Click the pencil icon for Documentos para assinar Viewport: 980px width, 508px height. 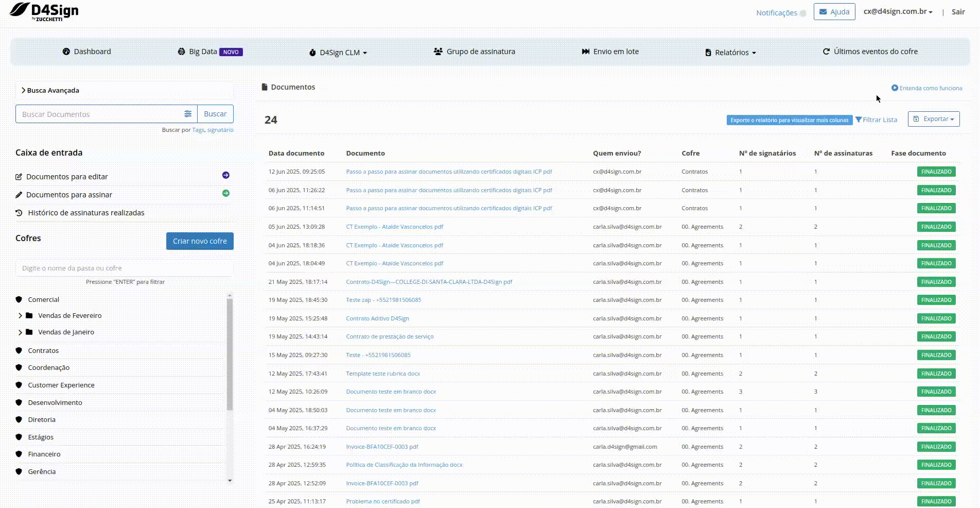click(x=19, y=195)
